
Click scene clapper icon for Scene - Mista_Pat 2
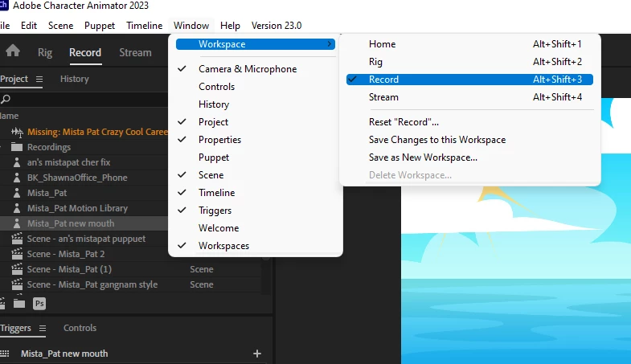(17, 254)
